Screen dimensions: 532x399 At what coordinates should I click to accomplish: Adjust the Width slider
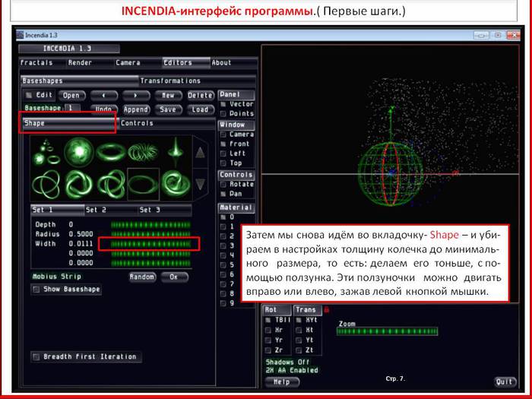[x=150, y=244]
